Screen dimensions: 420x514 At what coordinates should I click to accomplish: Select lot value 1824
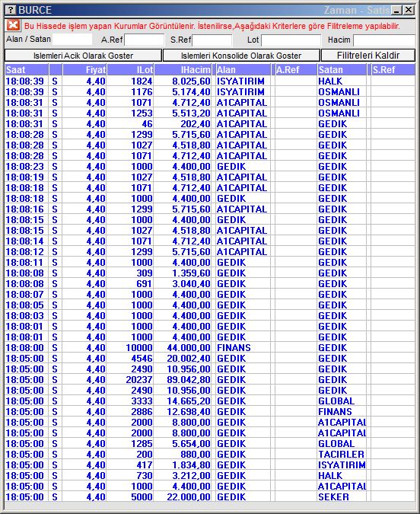pyautogui.click(x=142, y=81)
